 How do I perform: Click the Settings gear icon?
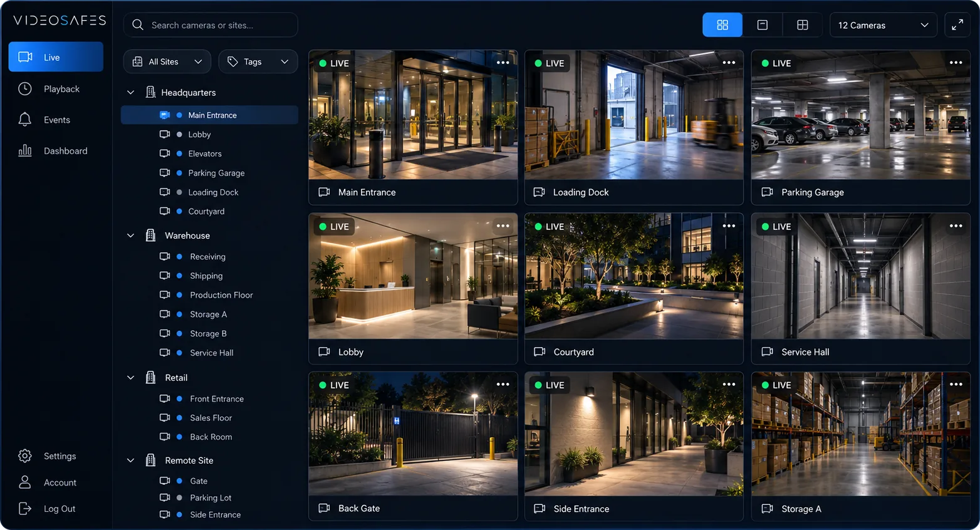tap(25, 456)
